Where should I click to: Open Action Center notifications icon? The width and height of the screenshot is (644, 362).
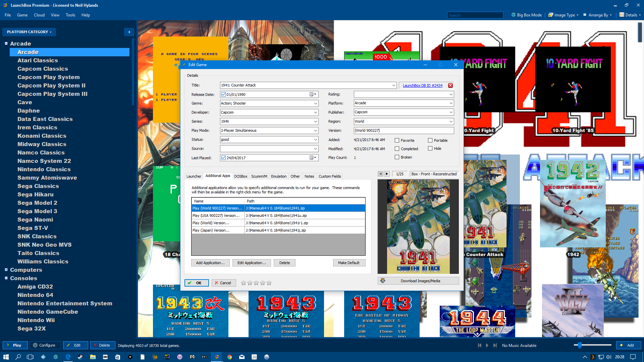pyautogui.click(x=633, y=357)
